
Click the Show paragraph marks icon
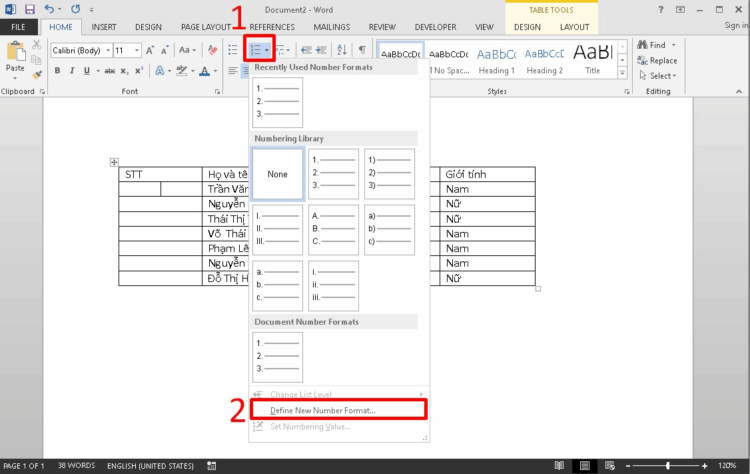click(361, 50)
